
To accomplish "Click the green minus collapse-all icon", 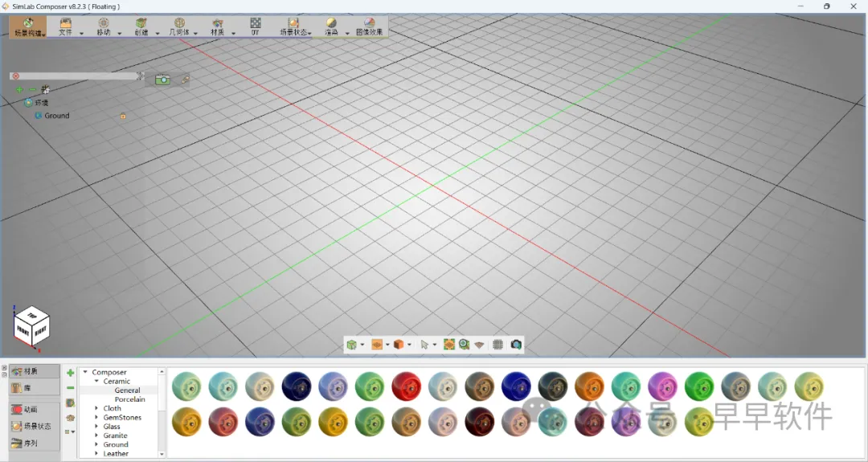I will 33,89.
